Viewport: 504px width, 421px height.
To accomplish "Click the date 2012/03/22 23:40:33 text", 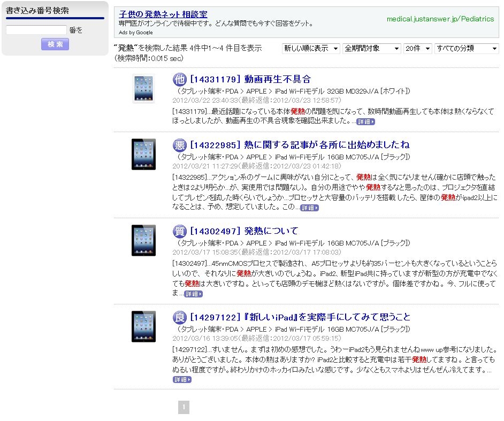I will click(205, 100).
